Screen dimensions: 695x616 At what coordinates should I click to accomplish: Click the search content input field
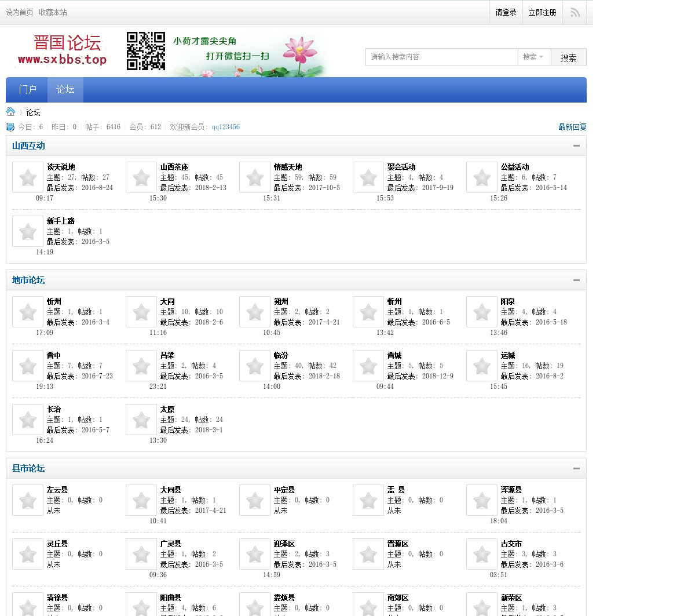[x=441, y=57]
